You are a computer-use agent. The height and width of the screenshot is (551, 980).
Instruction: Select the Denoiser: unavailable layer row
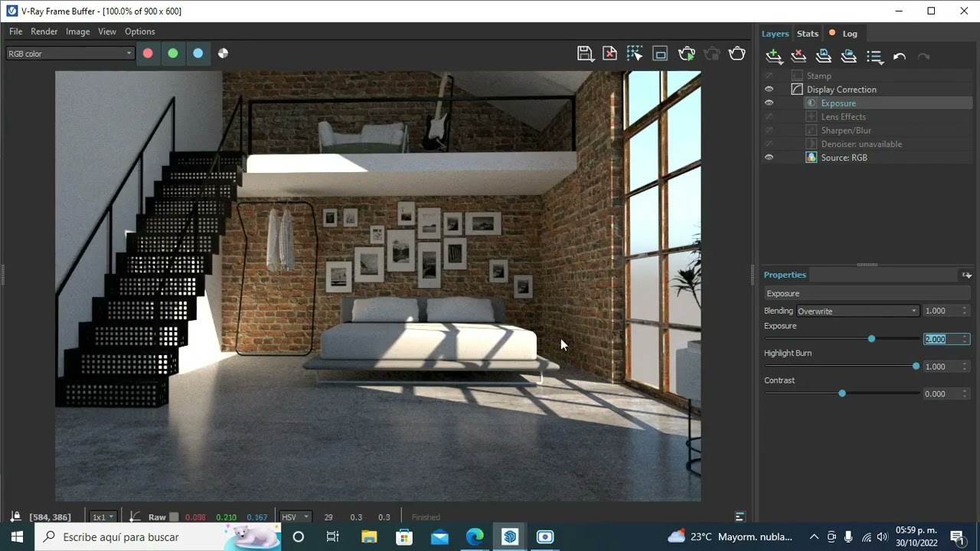tap(867, 144)
